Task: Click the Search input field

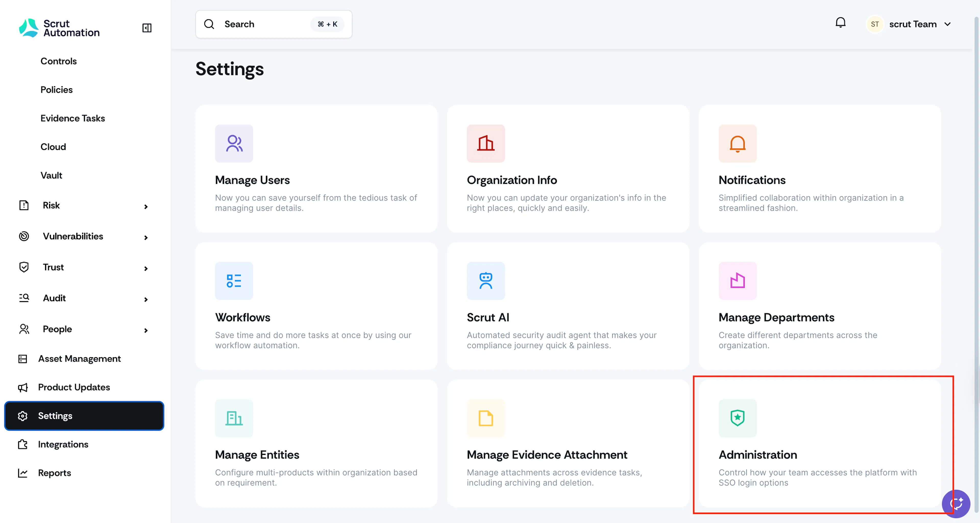Action: click(x=274, y=24)
